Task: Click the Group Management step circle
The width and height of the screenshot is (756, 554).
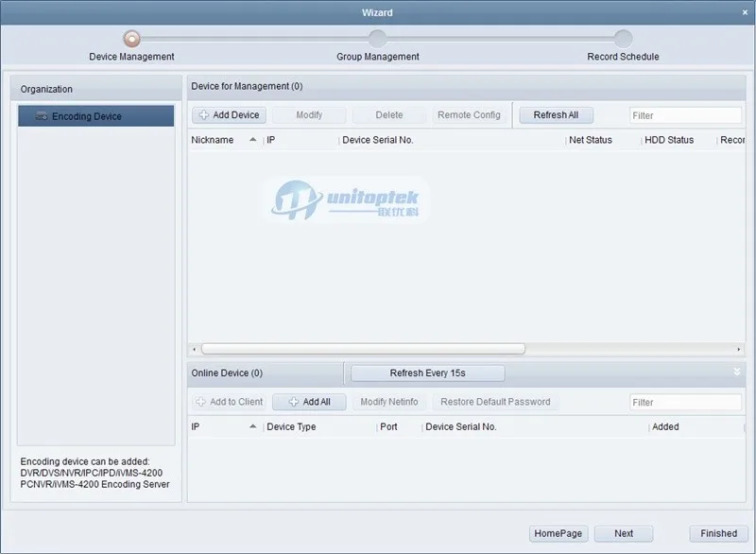Action: [377, 39]
